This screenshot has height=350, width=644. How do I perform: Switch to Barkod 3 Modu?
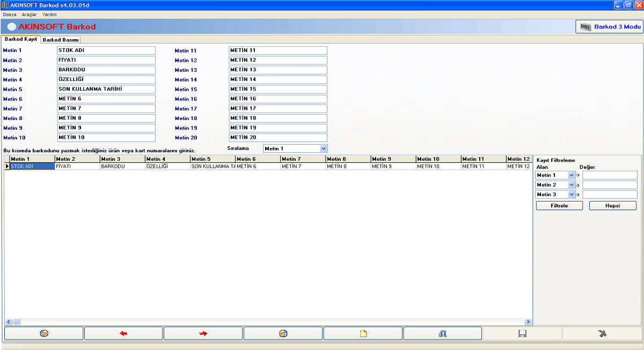click(x=610, y=27)
